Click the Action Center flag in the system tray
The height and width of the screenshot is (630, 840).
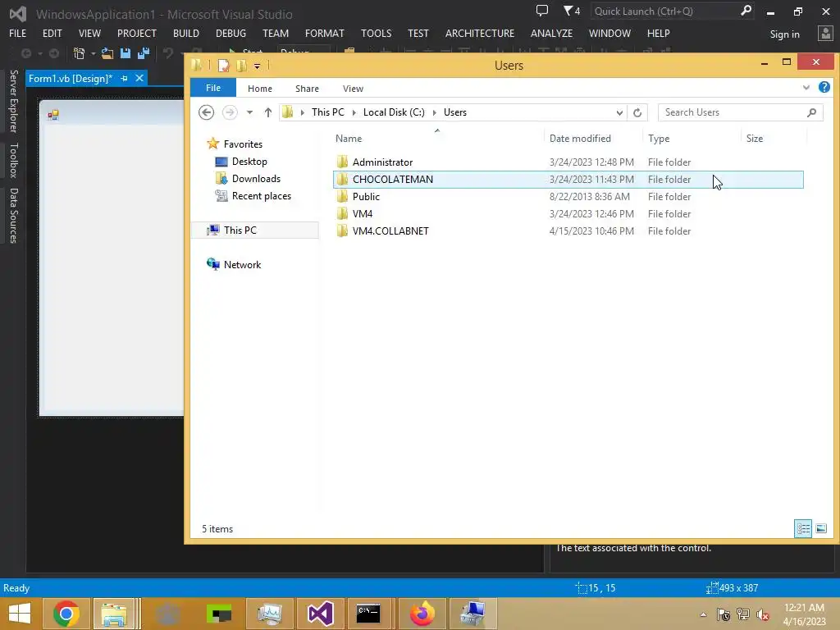pos(724,614)
